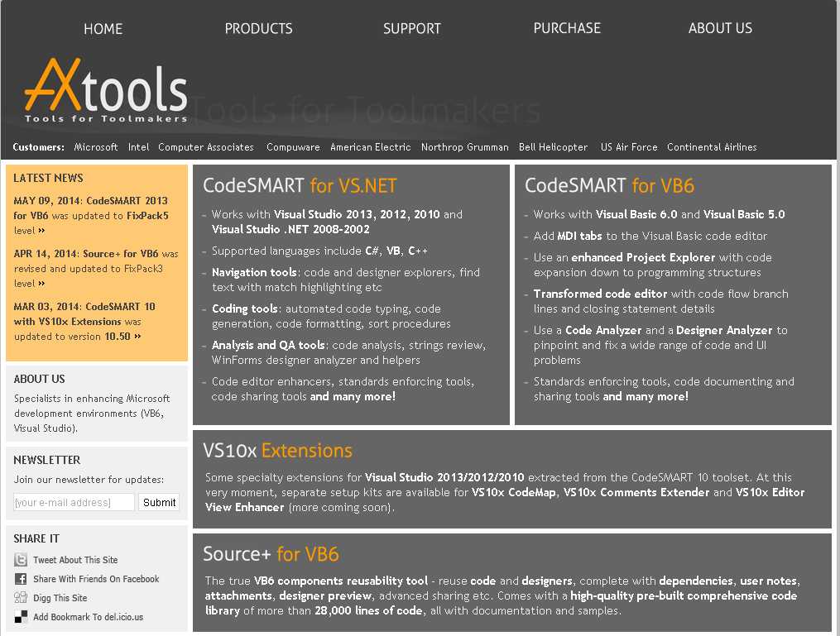Submit the newsletter e-mail form

[x=159, y=502]
